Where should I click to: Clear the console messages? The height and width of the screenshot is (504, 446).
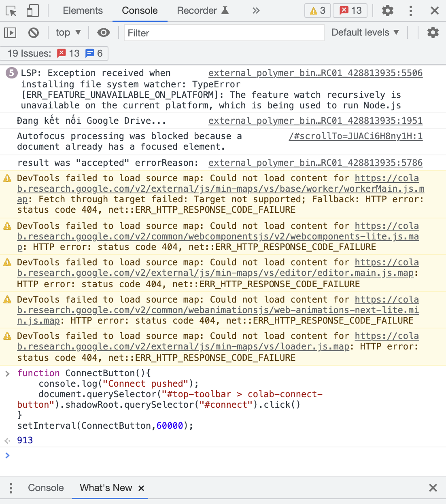pos(34,32)
